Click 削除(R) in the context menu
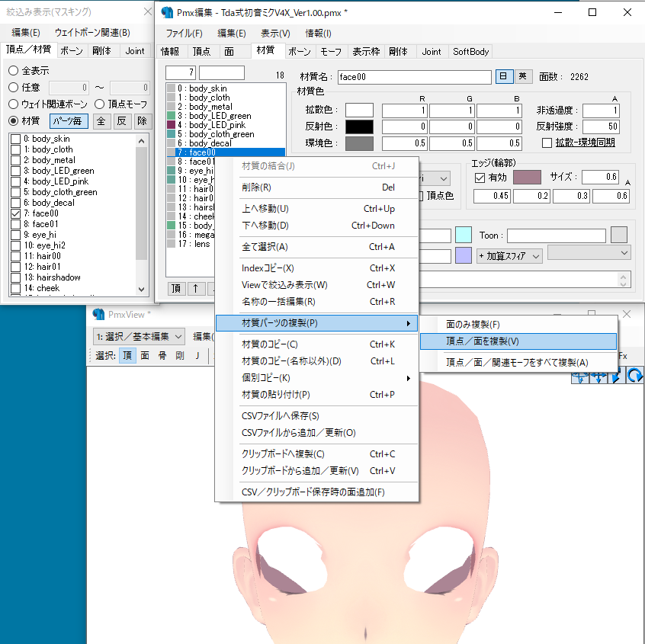Image resolution: width=645 pixels, height=644 pixels. point(316,187)
